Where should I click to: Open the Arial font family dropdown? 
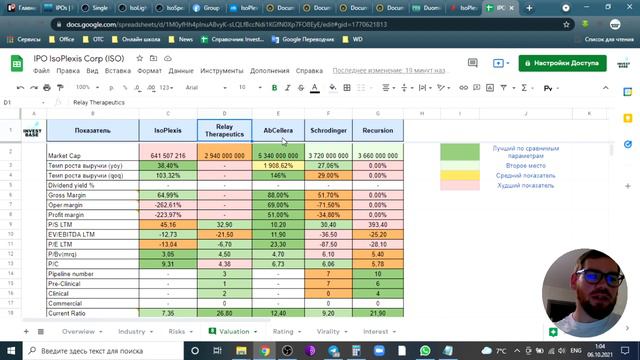(x=206, y=87)
